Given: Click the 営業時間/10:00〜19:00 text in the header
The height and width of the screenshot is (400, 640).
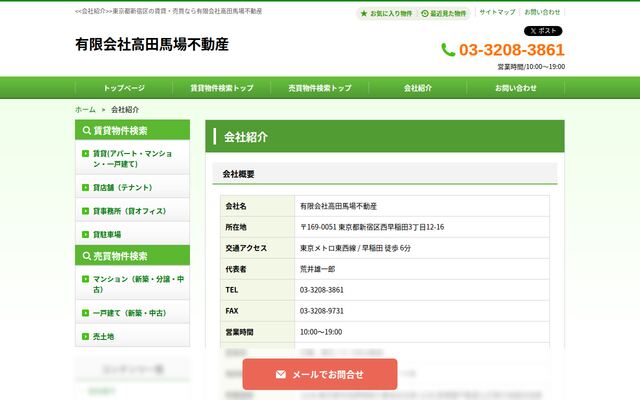Looking at the screenshot, I should (531, 67).
